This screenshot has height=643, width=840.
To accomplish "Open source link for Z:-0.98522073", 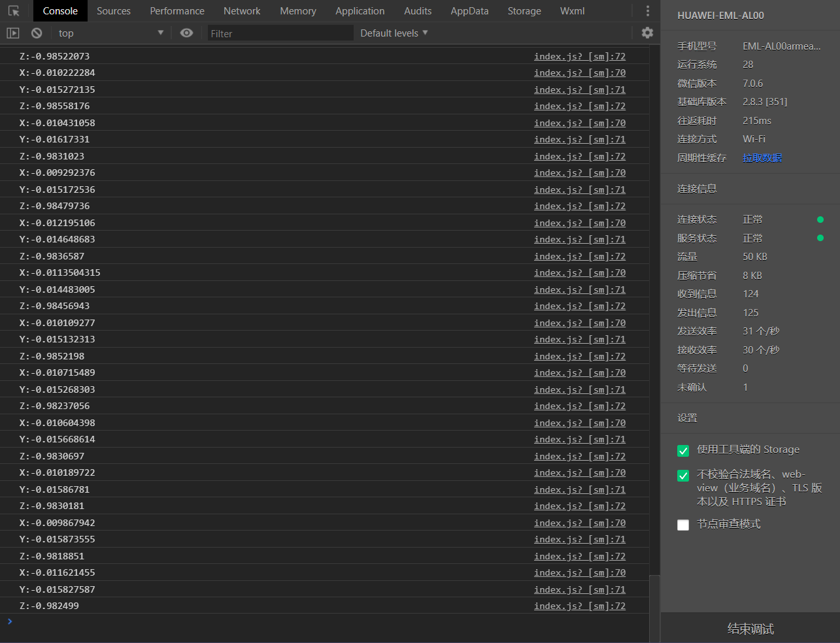I will [x=580, y=56].
